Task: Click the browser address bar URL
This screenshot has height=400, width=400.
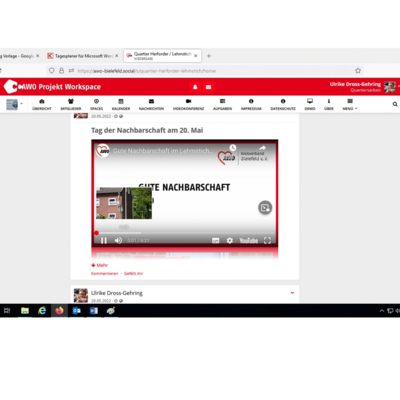Action: click(147, 71)
